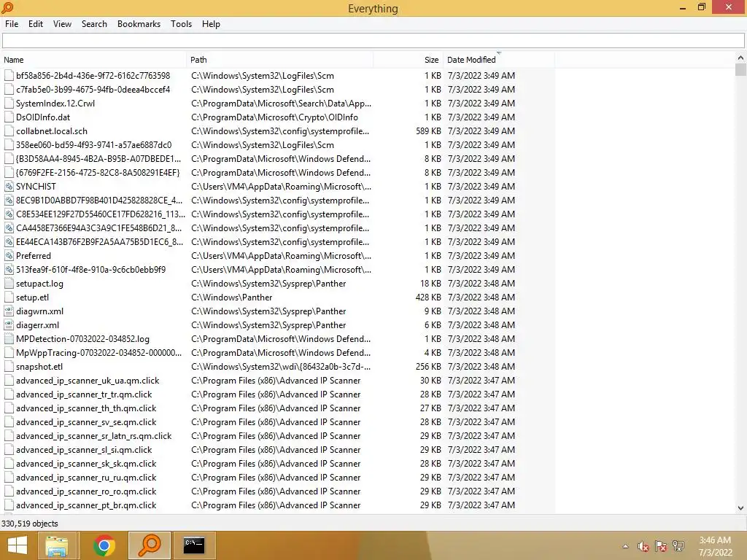The width and height of the screenshot is (747, 560).
Task: Select file c7fab5e0-3b99-4675-94fb-0deea4bccef4
Action: [93, 90]
